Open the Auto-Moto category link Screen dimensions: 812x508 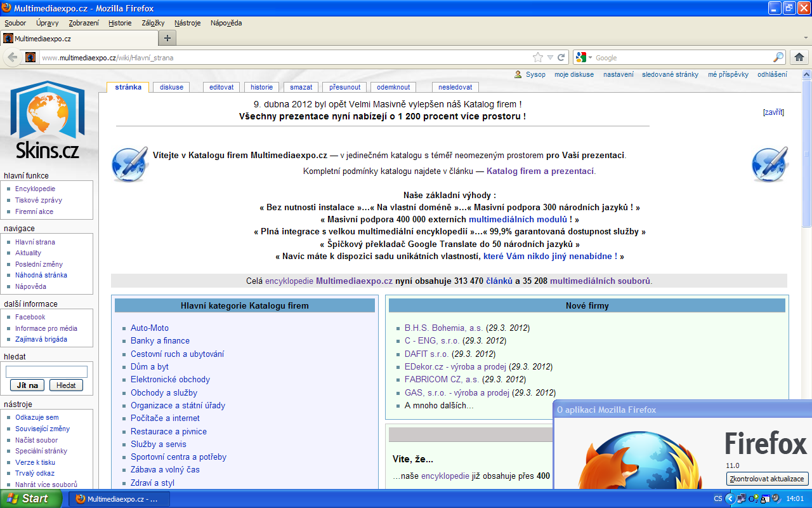(150, 328)
